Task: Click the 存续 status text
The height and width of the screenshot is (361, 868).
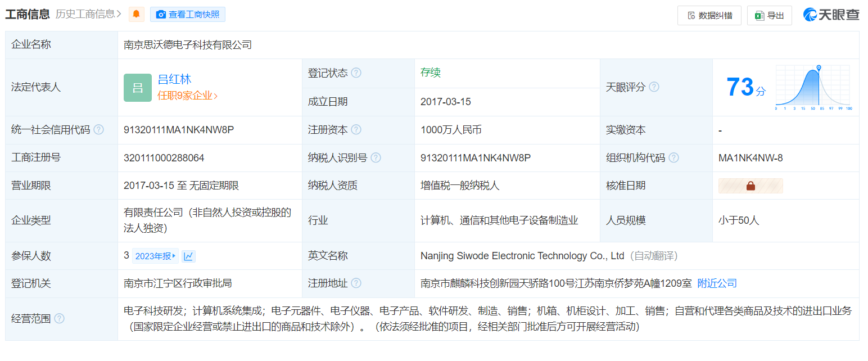Action: click(431, 73)
